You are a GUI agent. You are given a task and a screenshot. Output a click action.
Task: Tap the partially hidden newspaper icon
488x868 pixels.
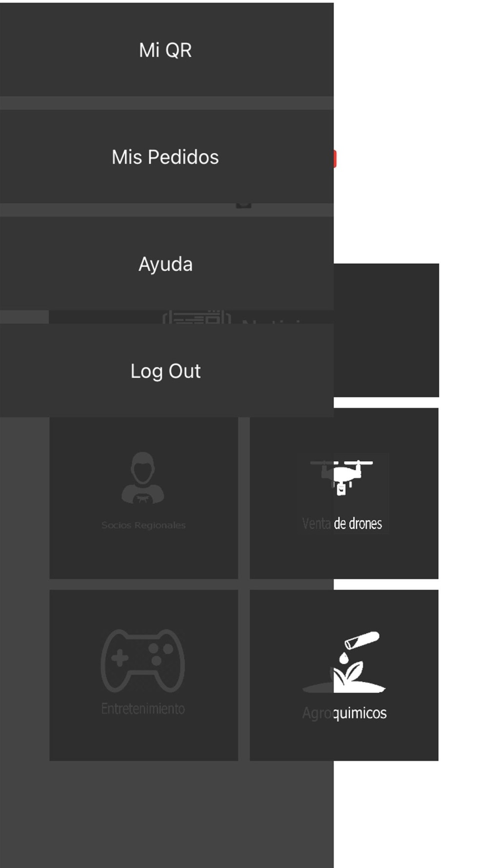197,317
